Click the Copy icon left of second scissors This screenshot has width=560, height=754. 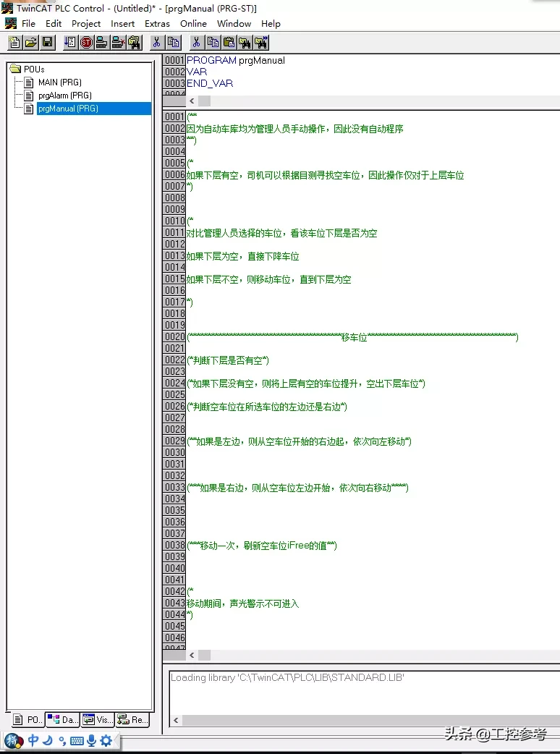(173, 42)
